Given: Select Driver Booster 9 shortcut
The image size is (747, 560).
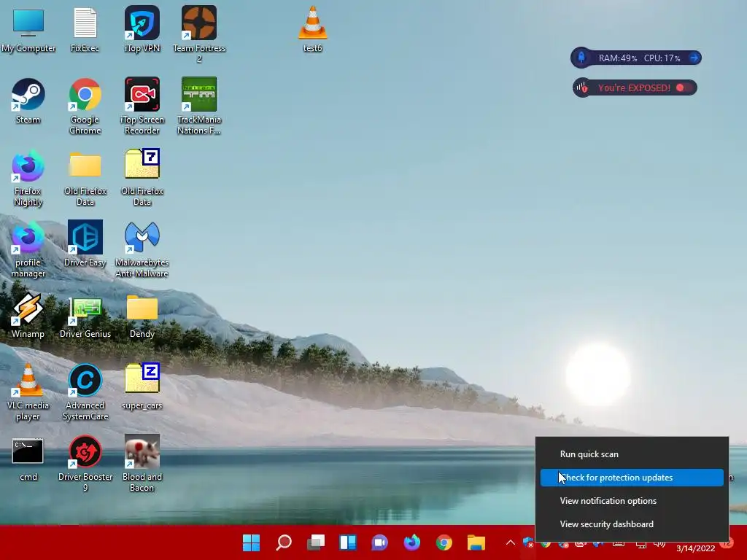Looking at the screenshot, I should (x=85, y=463).
